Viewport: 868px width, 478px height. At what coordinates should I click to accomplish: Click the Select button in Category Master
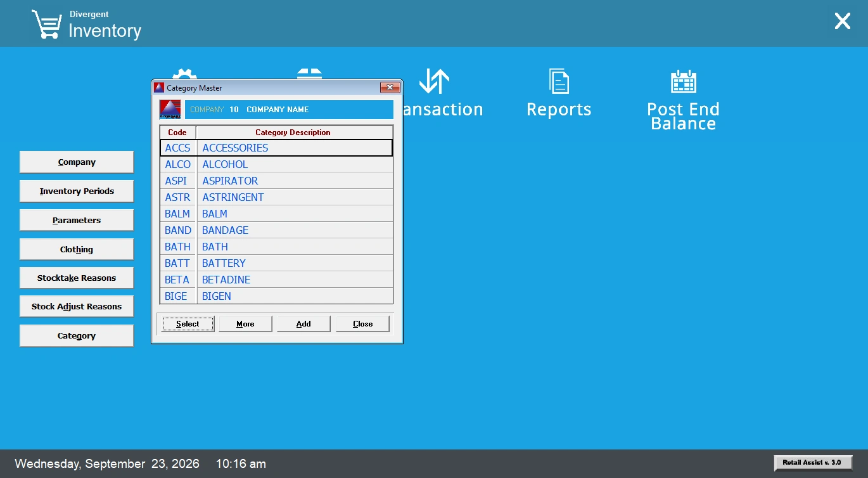point(188,324)
